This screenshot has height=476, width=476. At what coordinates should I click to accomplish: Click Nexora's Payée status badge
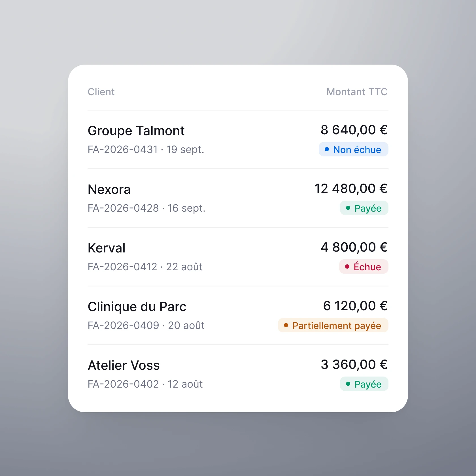[364, 208]
